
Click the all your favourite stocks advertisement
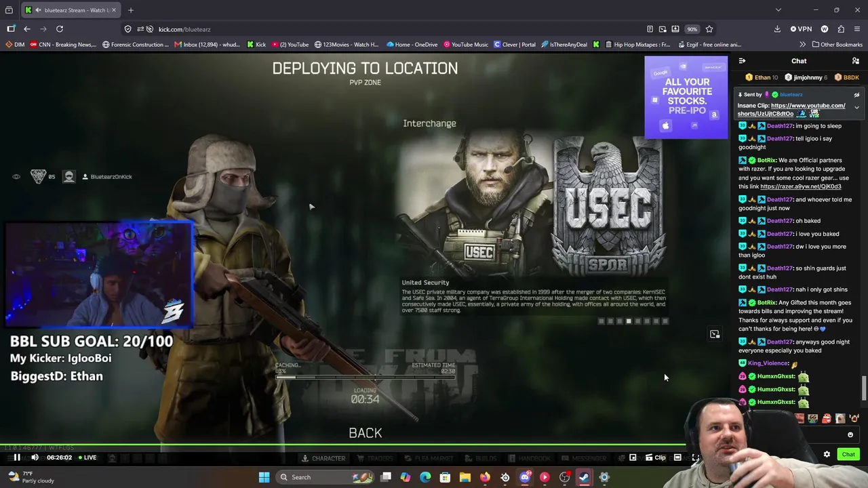pyautogui.click(x=686, y=98)
